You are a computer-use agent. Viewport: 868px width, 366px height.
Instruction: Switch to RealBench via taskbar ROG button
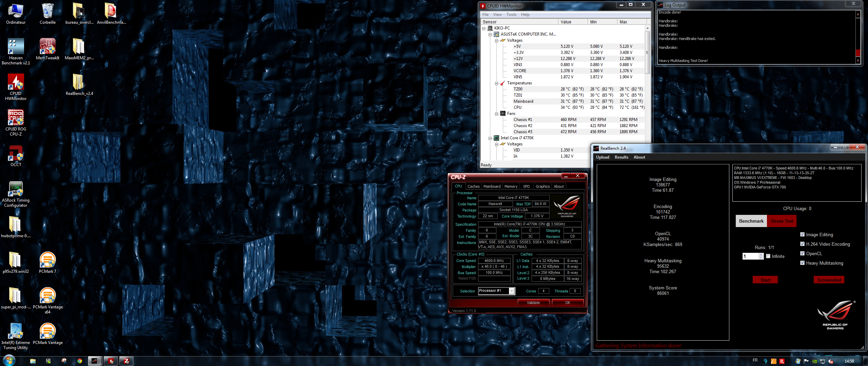95,361
